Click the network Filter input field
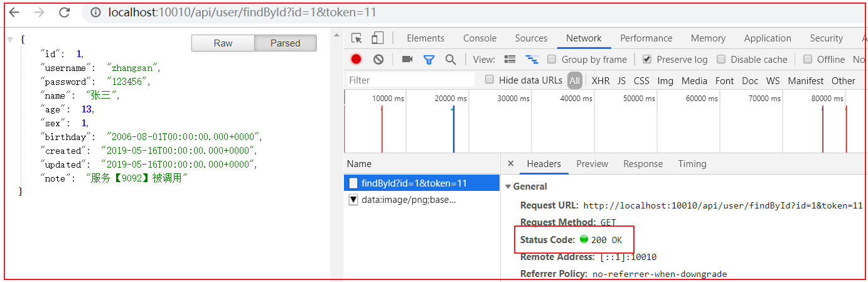This screenshot has height=282, width=868. [411, 80]
